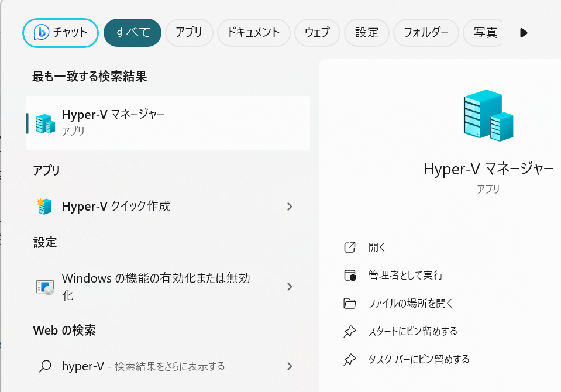Open Windows の機能の有効化または無効化 setting

pyautogui.click(x=168, y=286)
